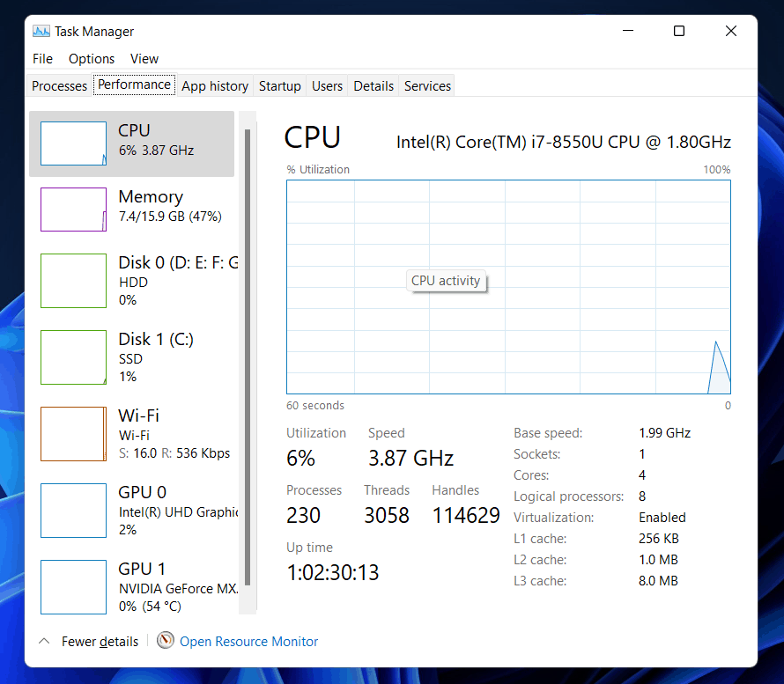Click the Speed value 3.87 GHz
Screen dimensions: 784x684
[411, 458]
